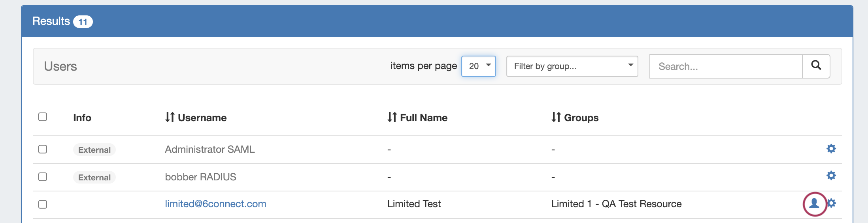Check the bobber RADIUS row checkbox
Viewport: 868px width, 223px height.
pos(43,177)
